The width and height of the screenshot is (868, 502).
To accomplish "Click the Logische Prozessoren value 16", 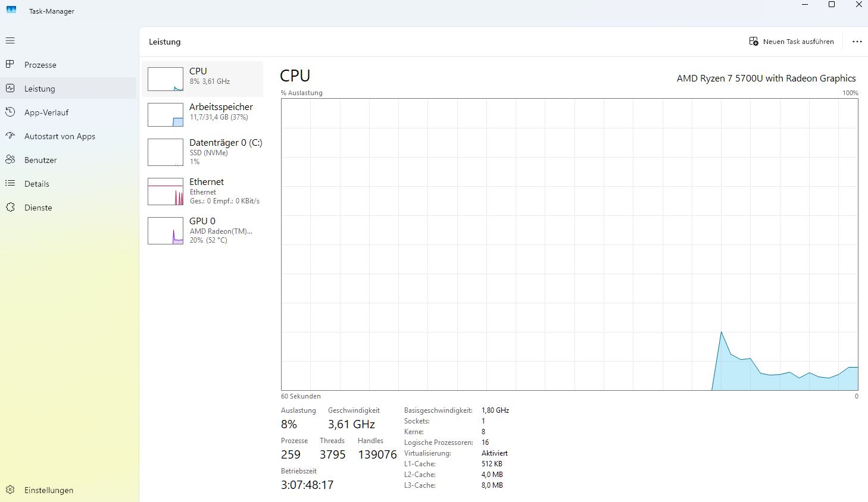I will [485, 443].
